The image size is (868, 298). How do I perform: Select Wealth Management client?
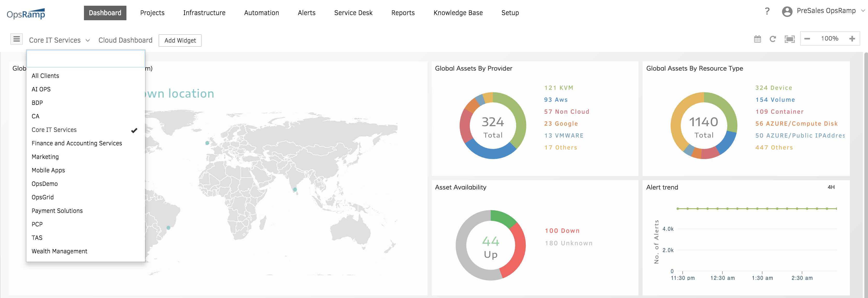(59, 252)
